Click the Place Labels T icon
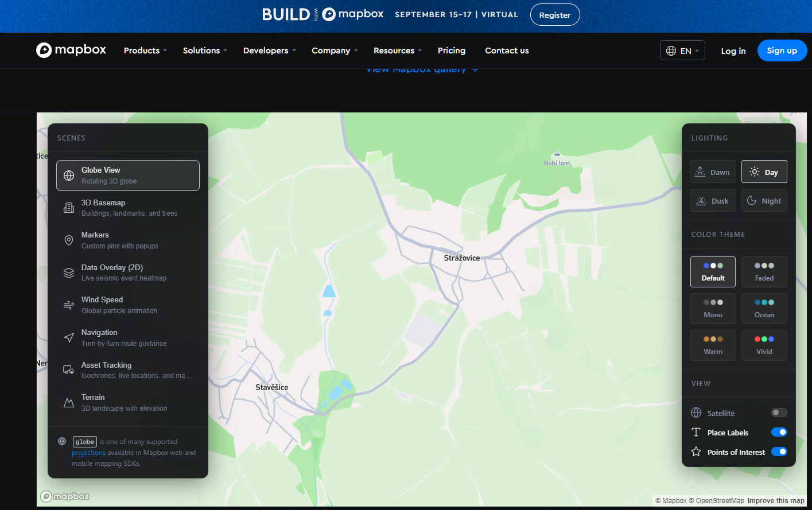 [x=696, y=432]
